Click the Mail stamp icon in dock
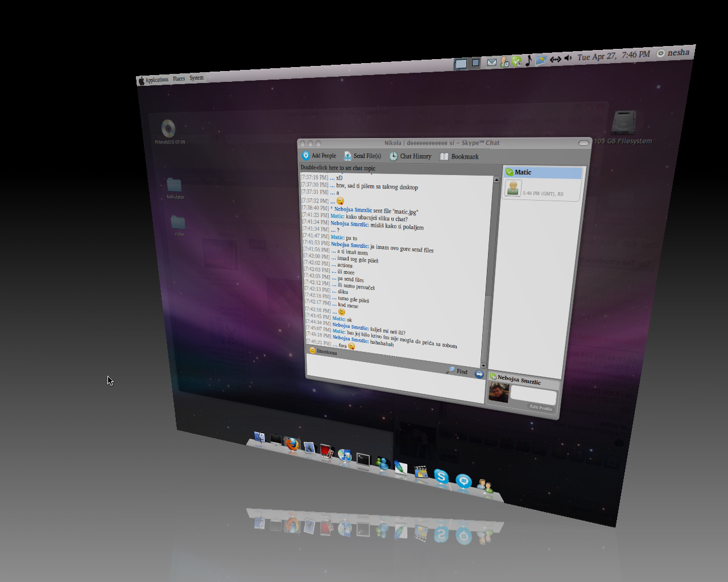 (309, 448)
